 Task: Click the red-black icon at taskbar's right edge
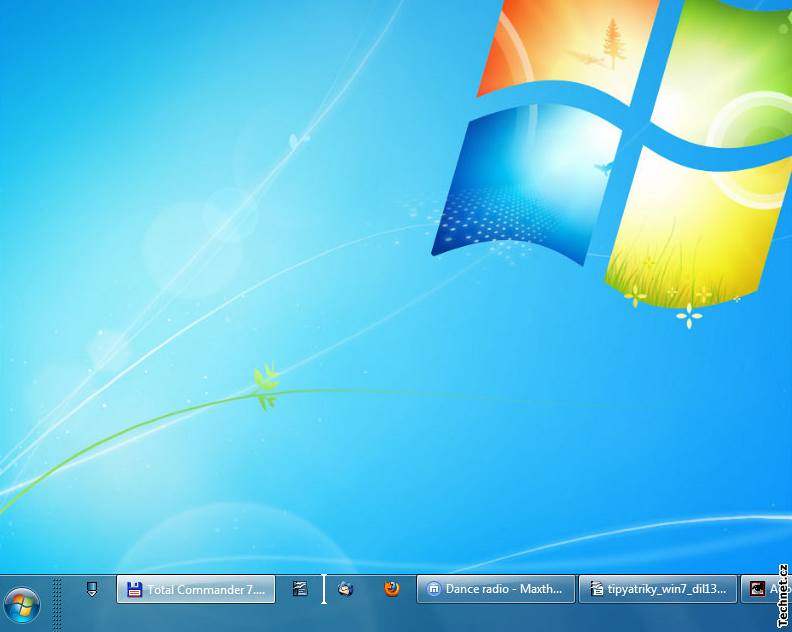click(x=757, y=589)
